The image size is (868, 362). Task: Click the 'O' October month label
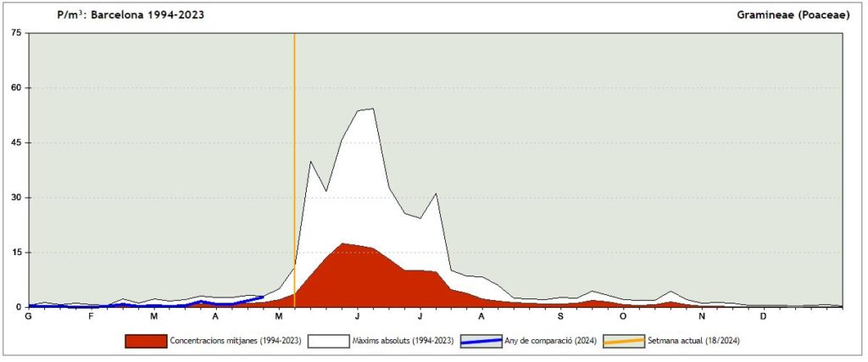pos(623,316)
